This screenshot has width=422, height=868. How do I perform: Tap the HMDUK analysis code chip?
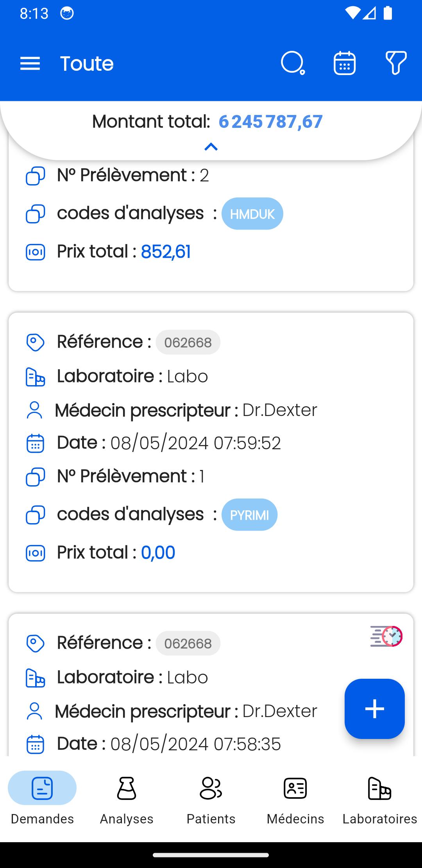[x=252, y=213]
